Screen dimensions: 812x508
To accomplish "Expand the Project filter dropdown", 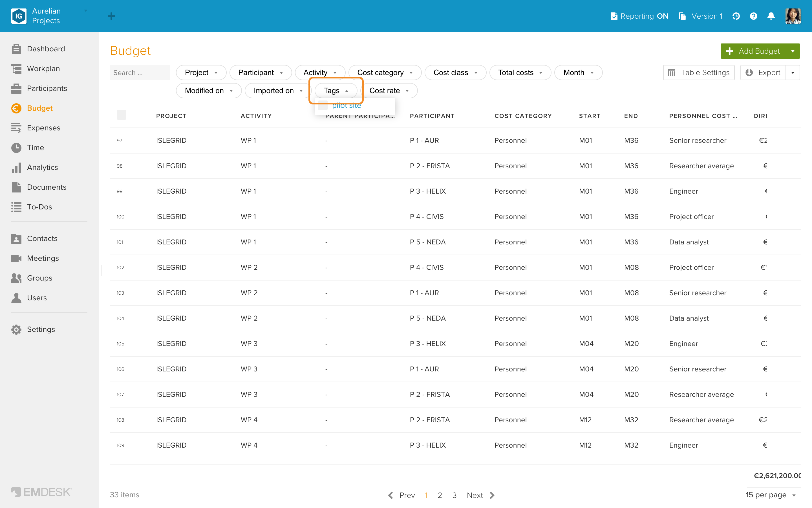I will [201, 73].
